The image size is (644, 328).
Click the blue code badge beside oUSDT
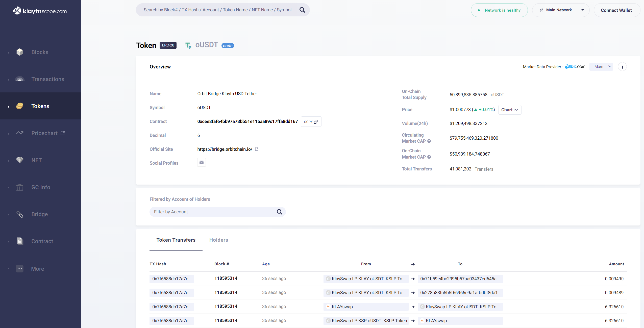[228, 46]
